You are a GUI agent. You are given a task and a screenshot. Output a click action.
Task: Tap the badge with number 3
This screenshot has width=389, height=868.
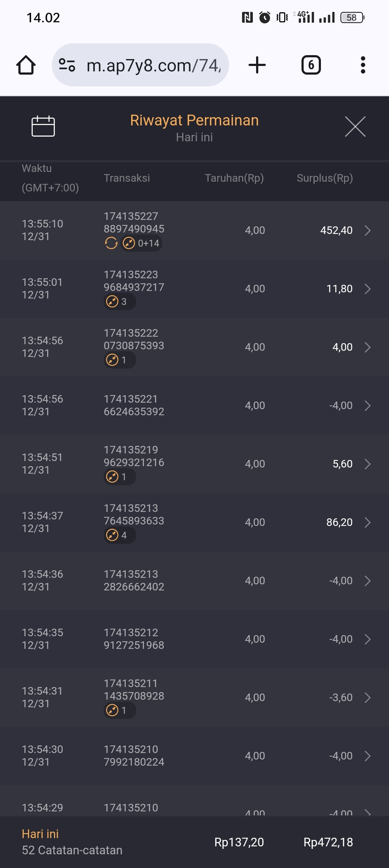tap(120, 302)
